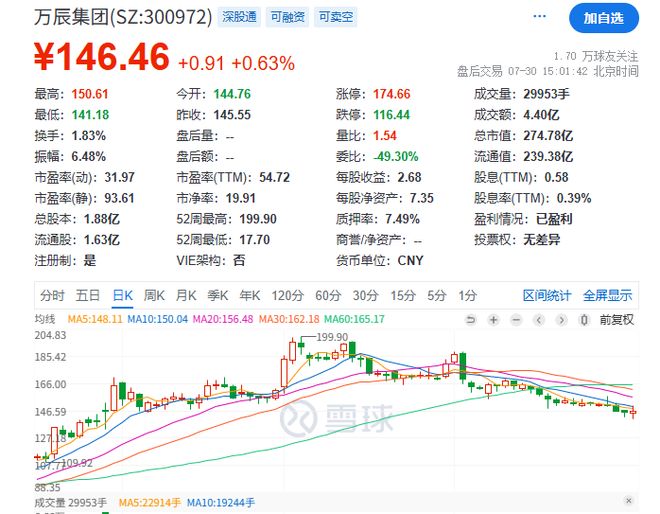Click the 昨收 value 145.55

click(x=232, y=115)
